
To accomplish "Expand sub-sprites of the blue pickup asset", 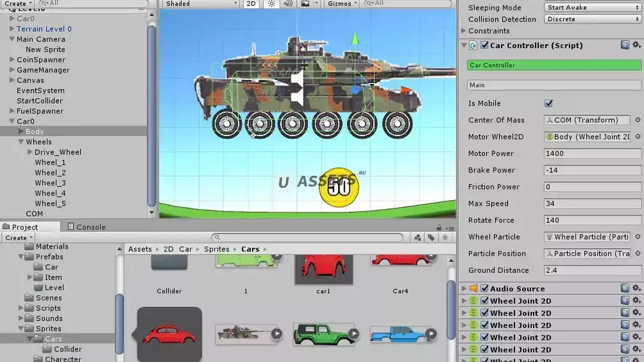I will 431,334.
